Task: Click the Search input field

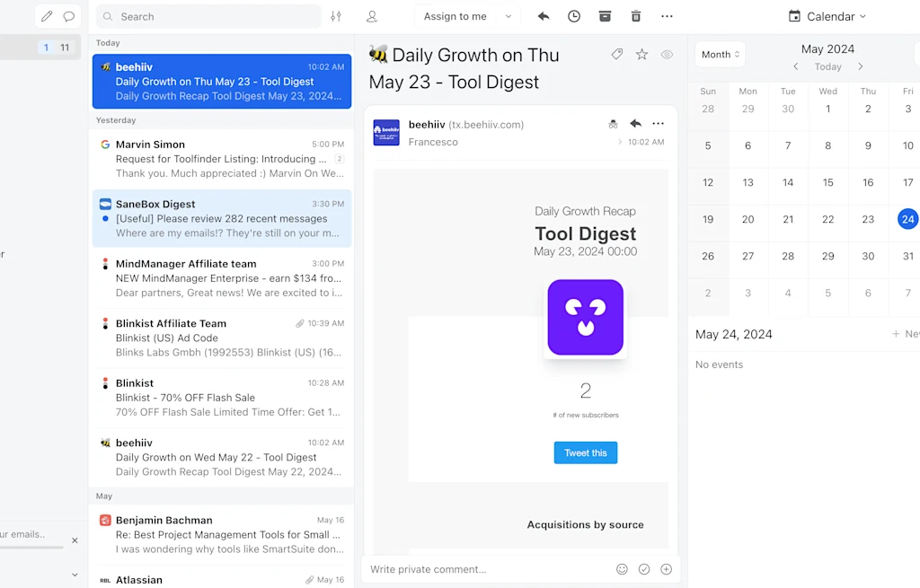Action: click(x=208, y=16)
